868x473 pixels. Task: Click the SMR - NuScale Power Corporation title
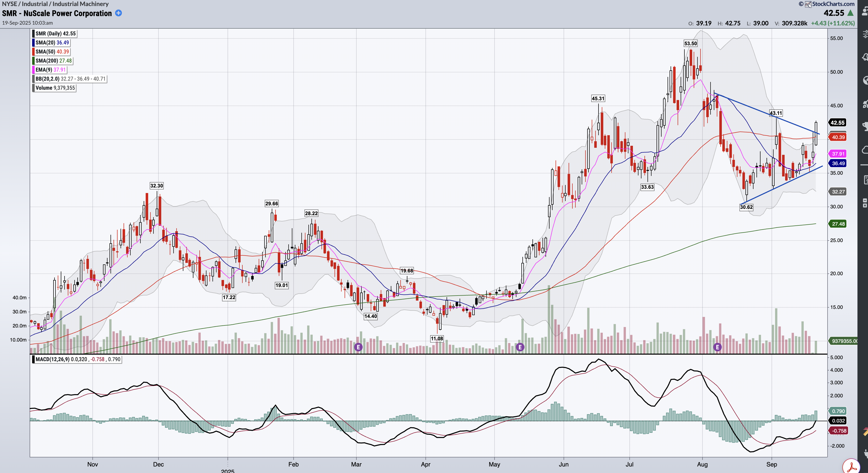pos(57,14)
